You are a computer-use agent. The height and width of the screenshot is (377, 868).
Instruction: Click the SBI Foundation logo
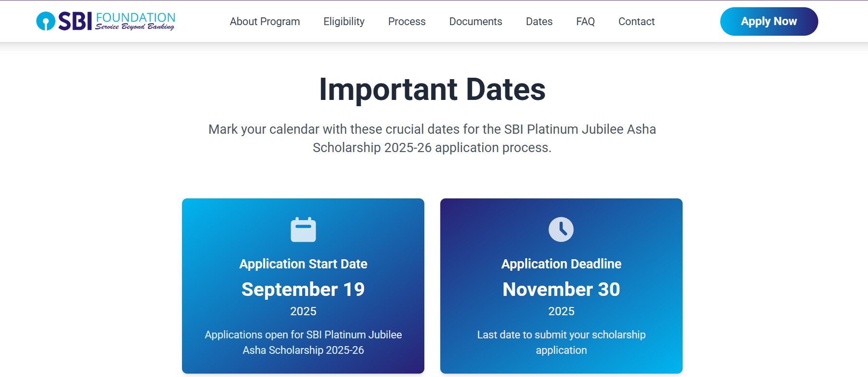[106, 21]
